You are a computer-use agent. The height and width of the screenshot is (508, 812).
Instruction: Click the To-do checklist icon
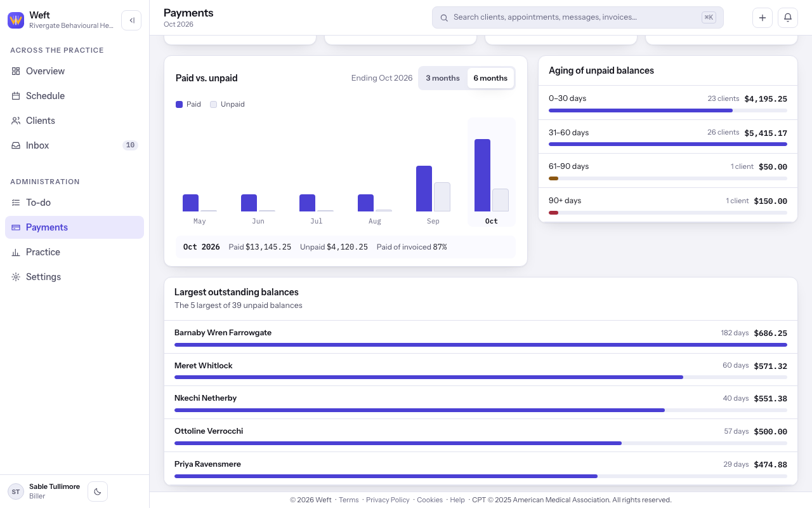pyautogui.click(x=16, y=203)
